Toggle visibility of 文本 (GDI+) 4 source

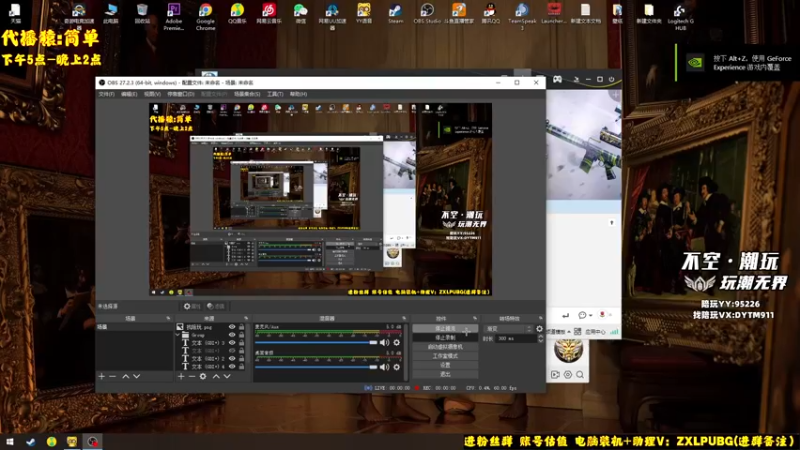232,366
